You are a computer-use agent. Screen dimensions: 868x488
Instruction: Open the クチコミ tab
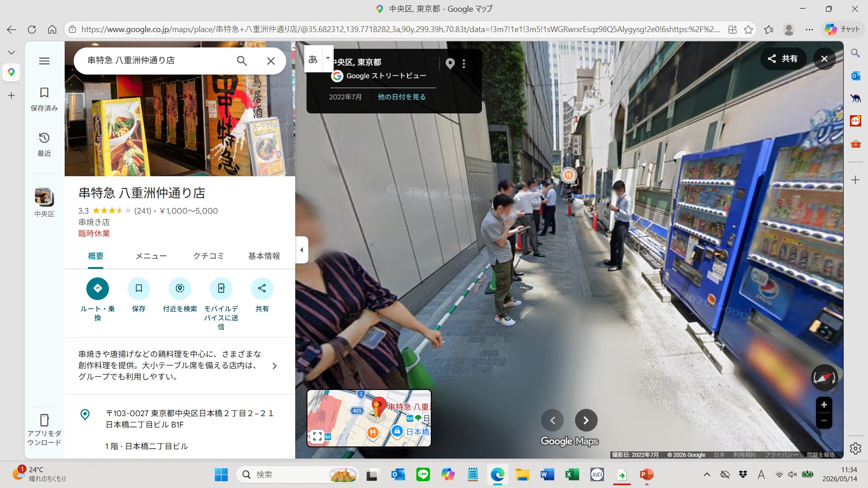pyautogui.click(x=208, y=256)
